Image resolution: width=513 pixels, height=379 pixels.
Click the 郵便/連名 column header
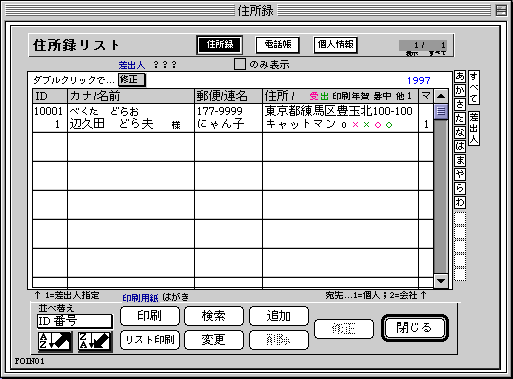coord(228,96)
